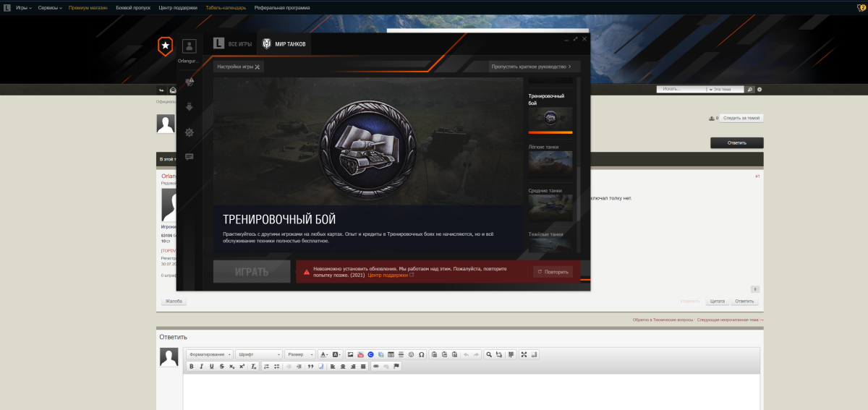Viewport: 868px width, 410px height.
Task: Click the ИГРАТЬ play button
Action: tap(252, 272)
